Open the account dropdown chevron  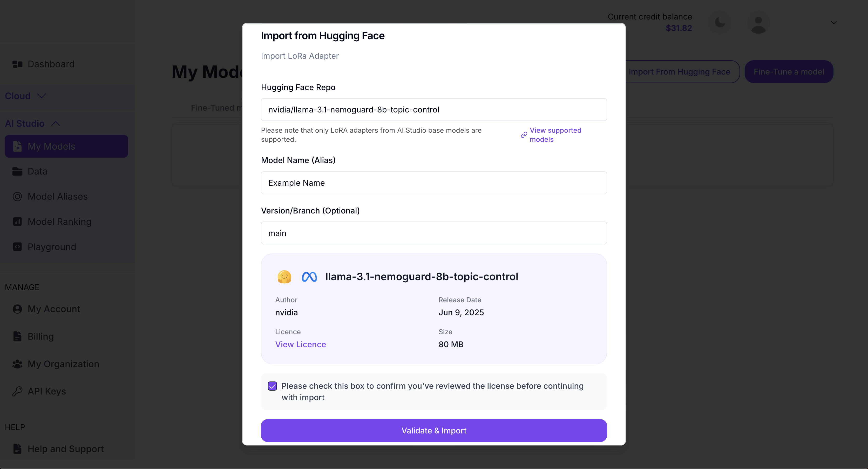click(x=834, y=23)
